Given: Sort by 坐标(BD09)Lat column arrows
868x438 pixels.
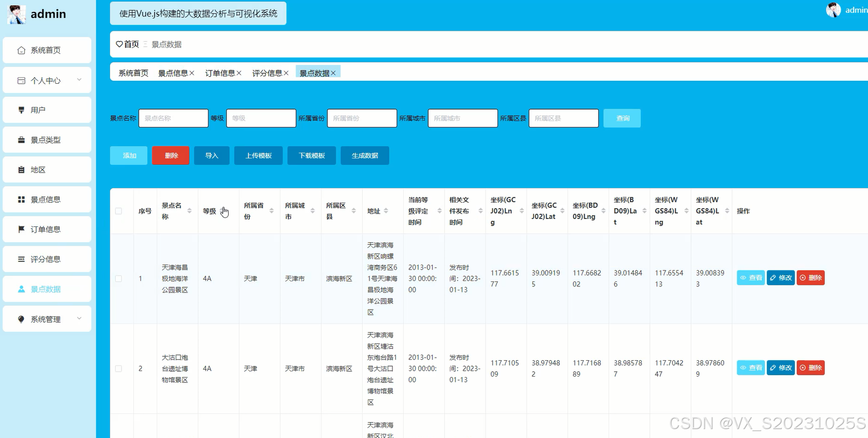Looking at the screenshot, I should (x=645, y=211).
